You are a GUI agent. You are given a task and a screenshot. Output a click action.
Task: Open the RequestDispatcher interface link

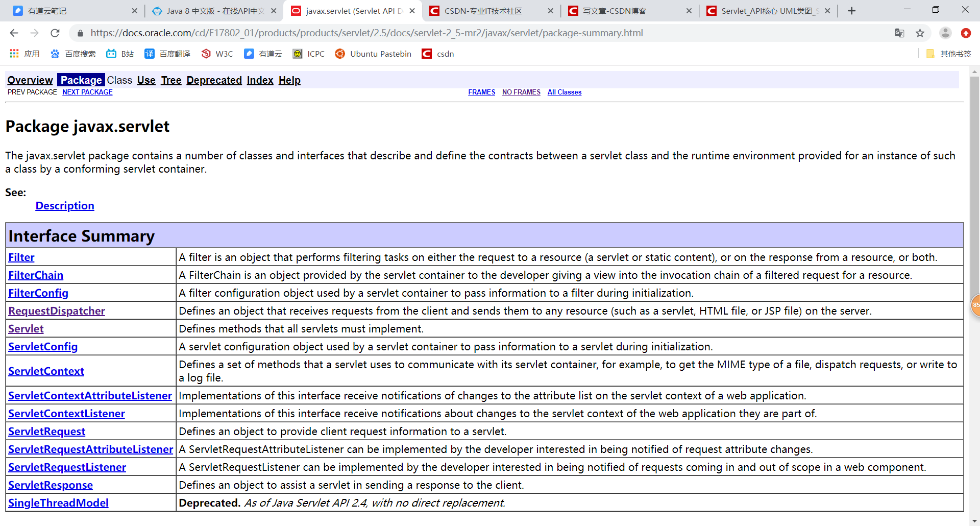coord(57,311)
